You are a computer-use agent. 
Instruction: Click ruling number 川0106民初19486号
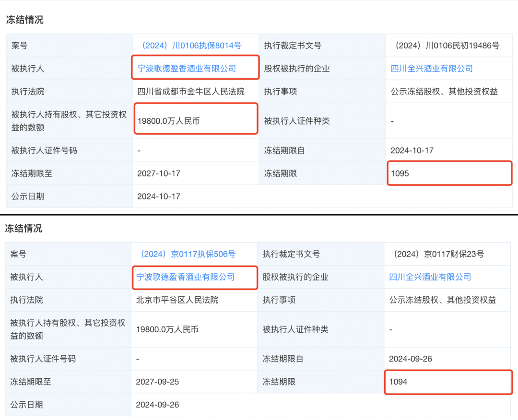[447, 46]
